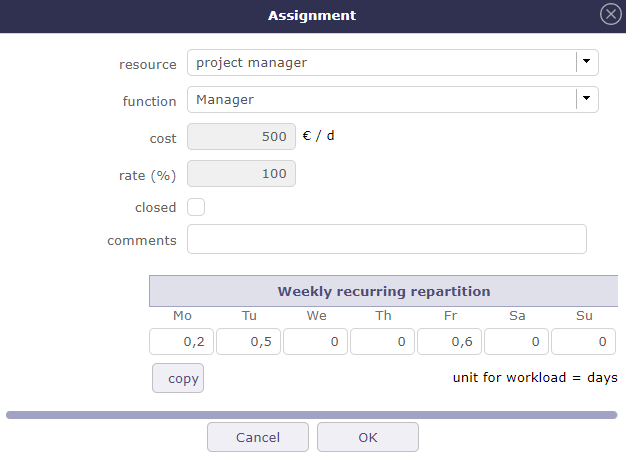Click the Assignment dialog title
This screenshot has width=626, height=463.
point(312,16)
